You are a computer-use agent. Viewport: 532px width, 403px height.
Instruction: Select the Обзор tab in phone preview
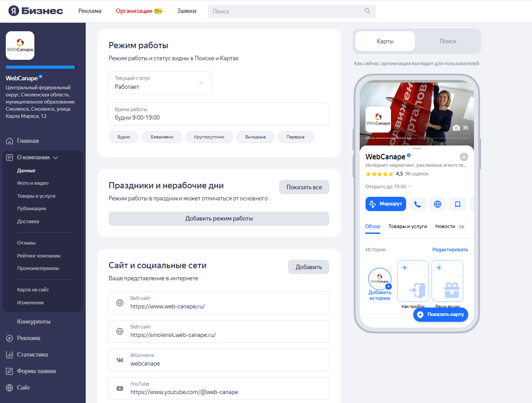(x=373, y=227)
